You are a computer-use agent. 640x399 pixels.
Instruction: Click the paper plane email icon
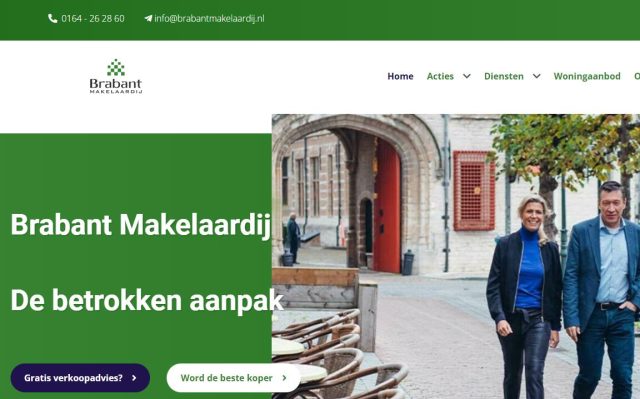click(x=148, y=18)
